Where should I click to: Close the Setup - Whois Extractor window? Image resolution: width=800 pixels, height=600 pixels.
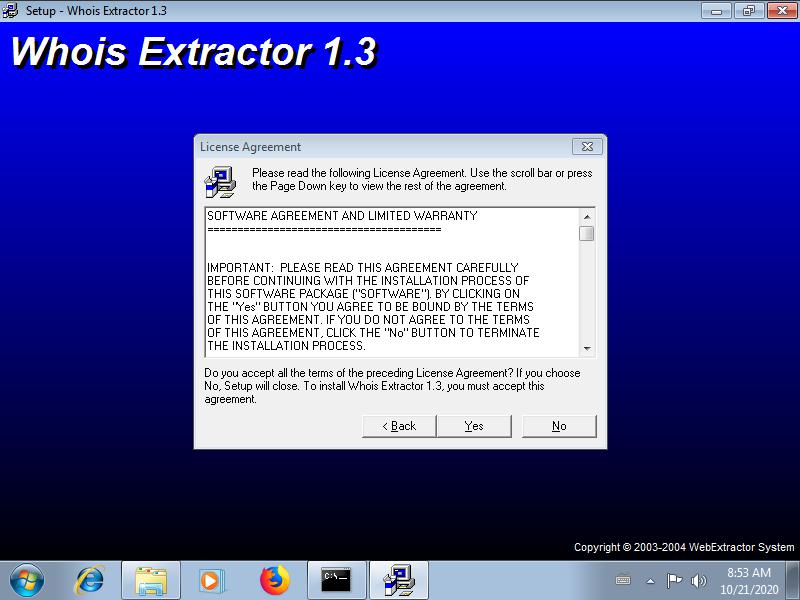point(782,10)
